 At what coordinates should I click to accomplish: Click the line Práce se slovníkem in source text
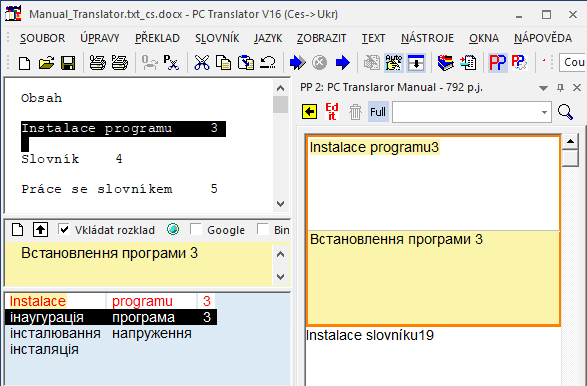(119, 189)
